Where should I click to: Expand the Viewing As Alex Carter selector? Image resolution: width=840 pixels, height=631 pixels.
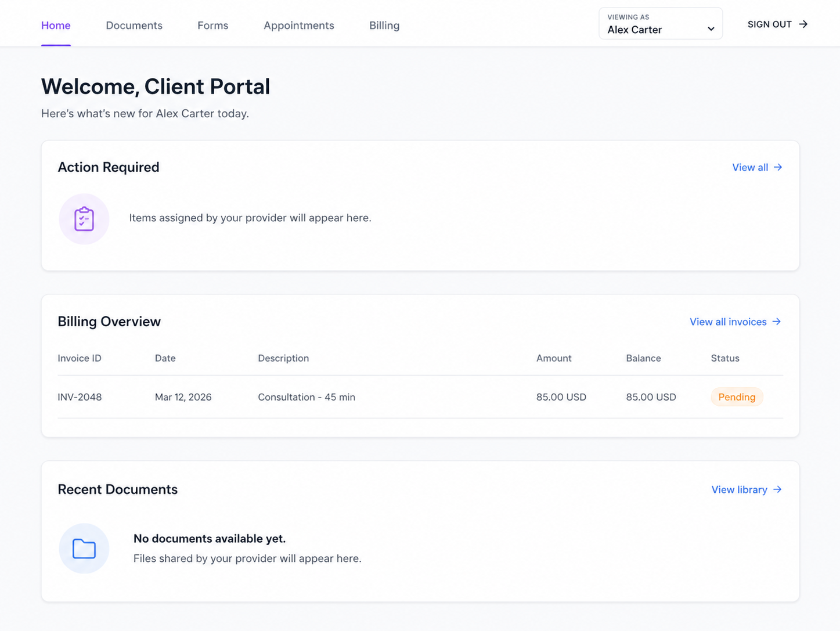pyautogui.click(x=661, y=23)
